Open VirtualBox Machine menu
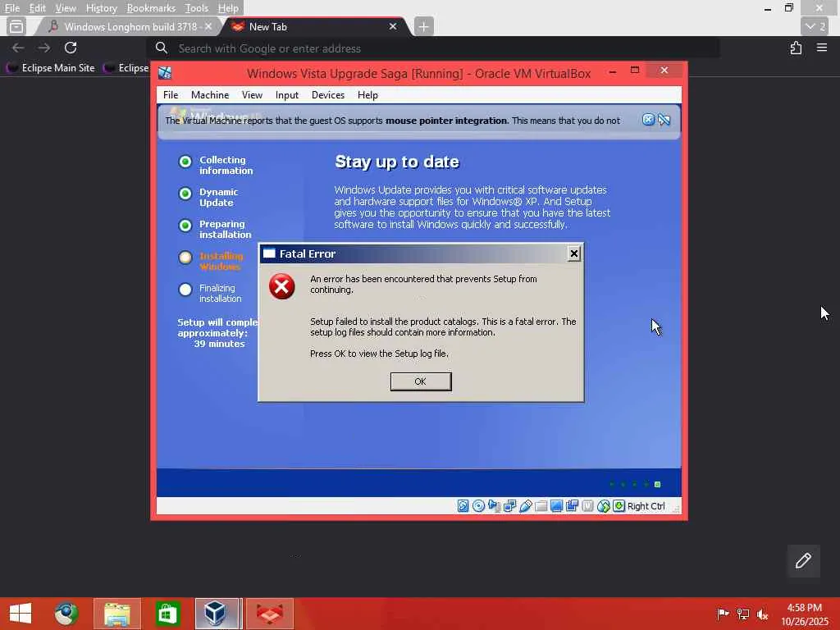 coord(210,95)
